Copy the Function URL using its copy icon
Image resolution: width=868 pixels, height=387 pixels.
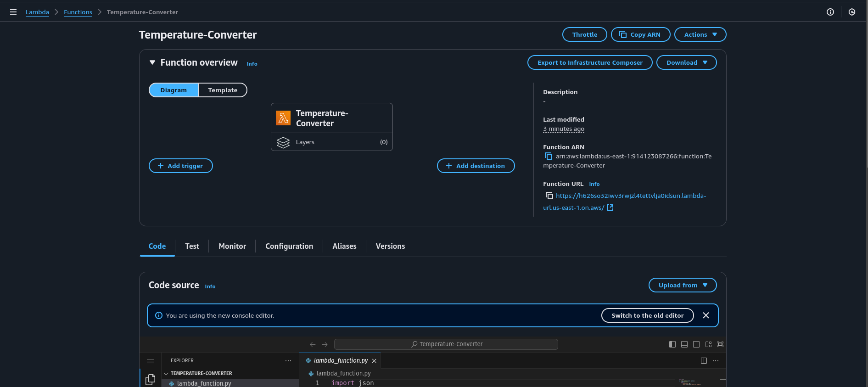point(549,196)
